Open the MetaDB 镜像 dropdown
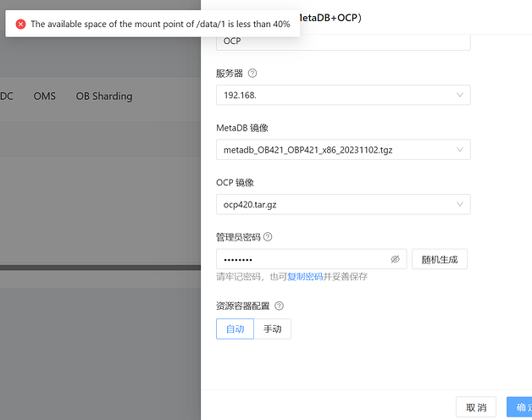Viewport: 532px width, 420px height. 343,150
